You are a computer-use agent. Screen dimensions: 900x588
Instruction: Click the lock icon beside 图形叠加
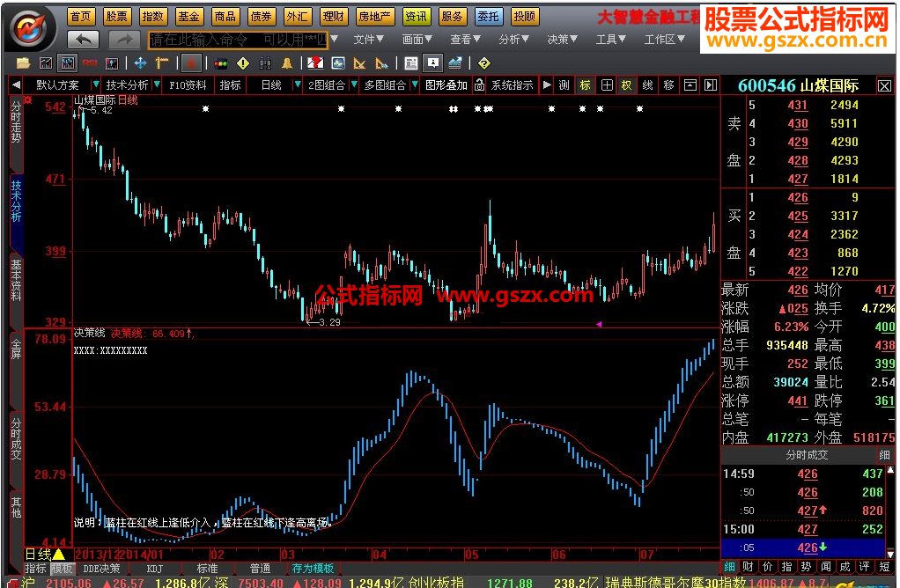click(479, 85)
